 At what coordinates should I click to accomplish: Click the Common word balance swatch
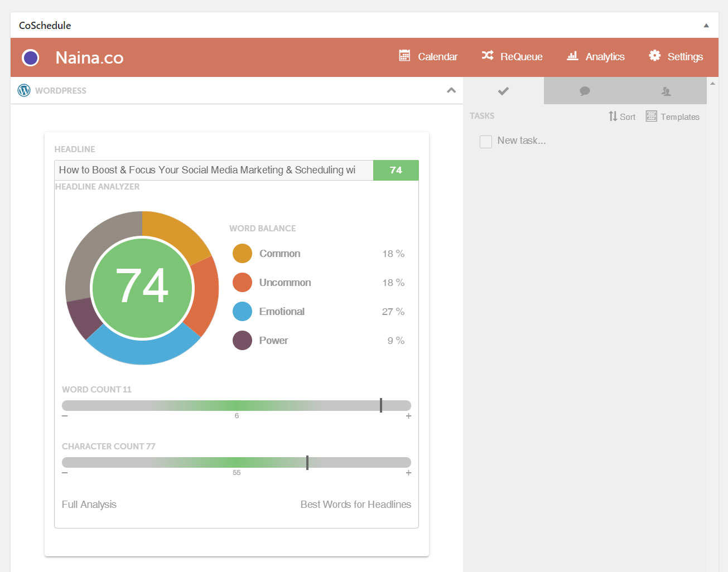tap(242, 254)
